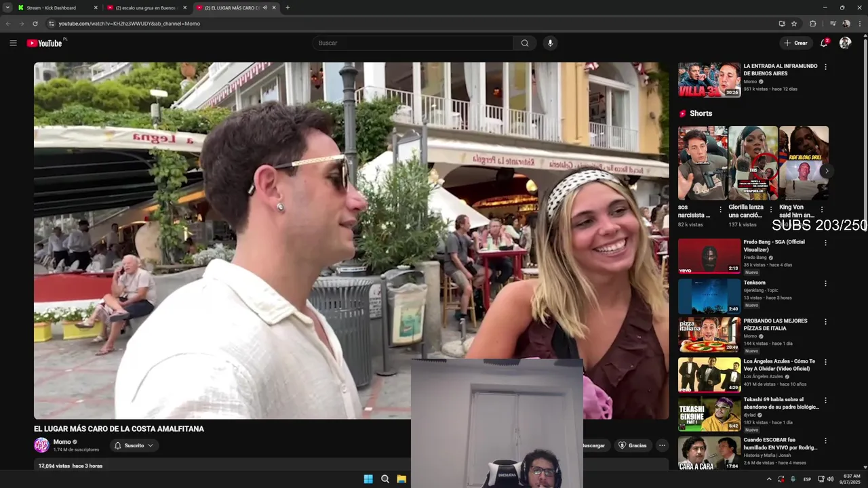This screenshot has width=868, height=488.
Task: Expand the Suscrito subscription dropdown
Action: (134, 445)
